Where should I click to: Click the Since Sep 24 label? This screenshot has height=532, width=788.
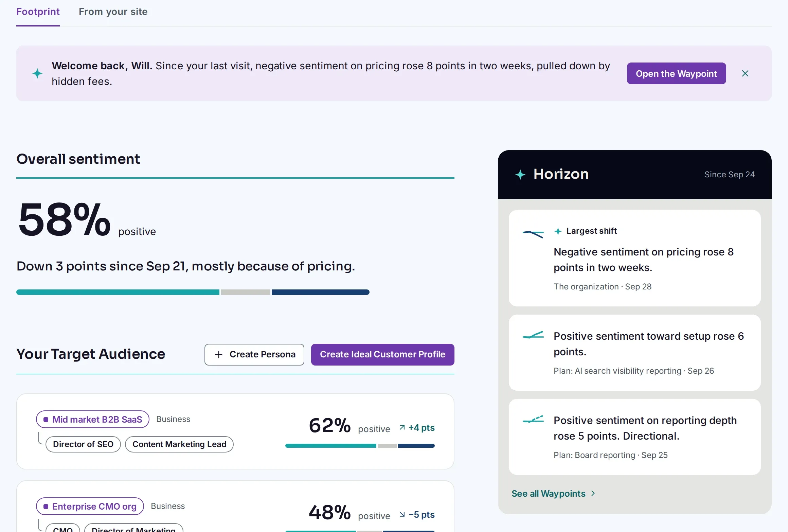point(730,174)
